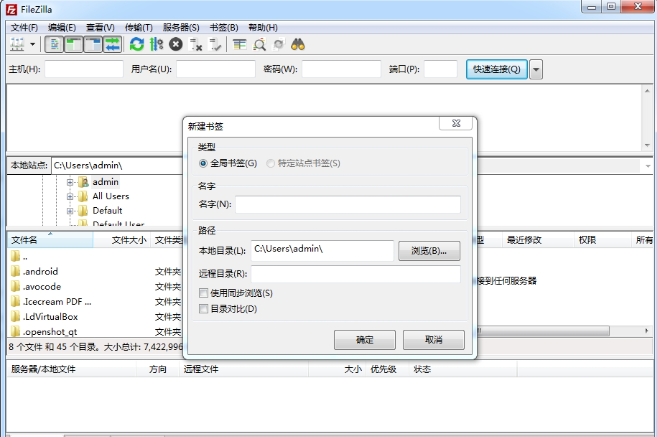Click the cancel current operation icon
The height and width of the screenshot is (437, 657).
(176, 44)
